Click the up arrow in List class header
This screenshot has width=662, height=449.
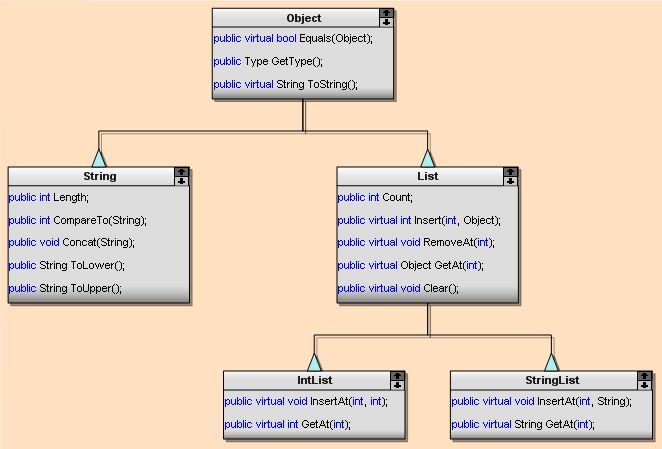click(510, 172)
